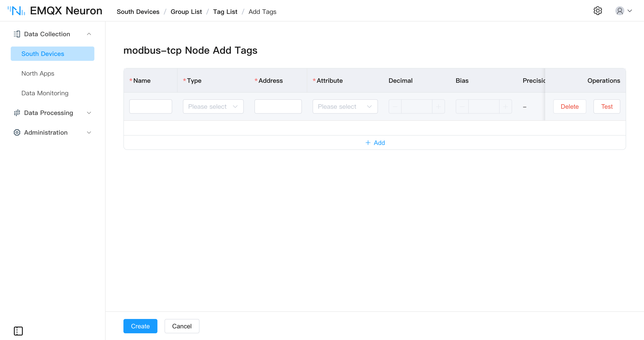Open the settings gear icon in header

click(x=597, y=11)
